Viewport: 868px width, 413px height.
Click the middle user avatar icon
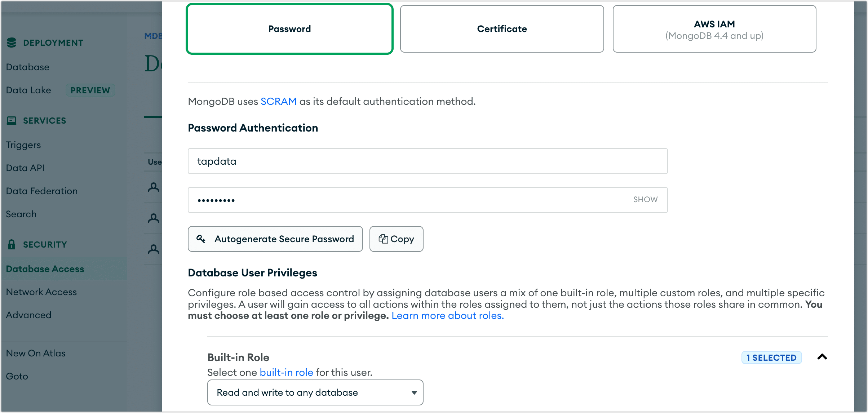[x=153, y=218]
